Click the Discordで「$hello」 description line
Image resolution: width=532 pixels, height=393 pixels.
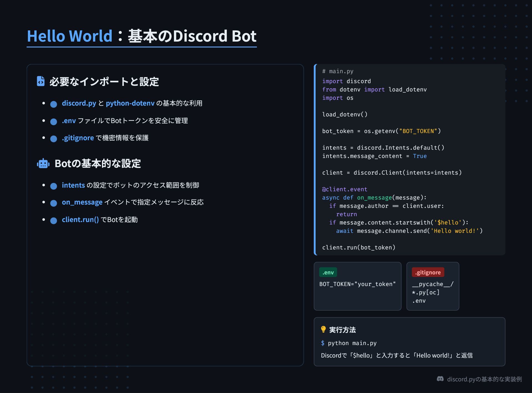(397, 355)
